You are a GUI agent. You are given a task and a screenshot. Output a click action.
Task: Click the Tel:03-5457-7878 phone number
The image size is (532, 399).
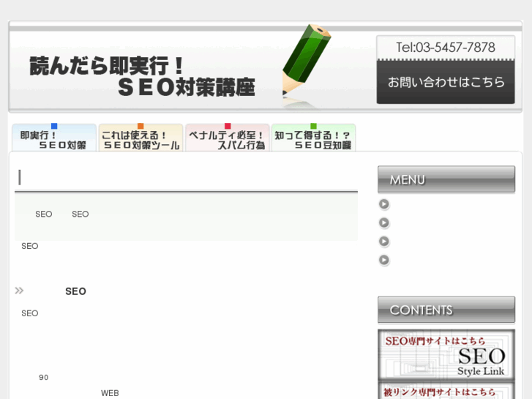pos(446,48)
